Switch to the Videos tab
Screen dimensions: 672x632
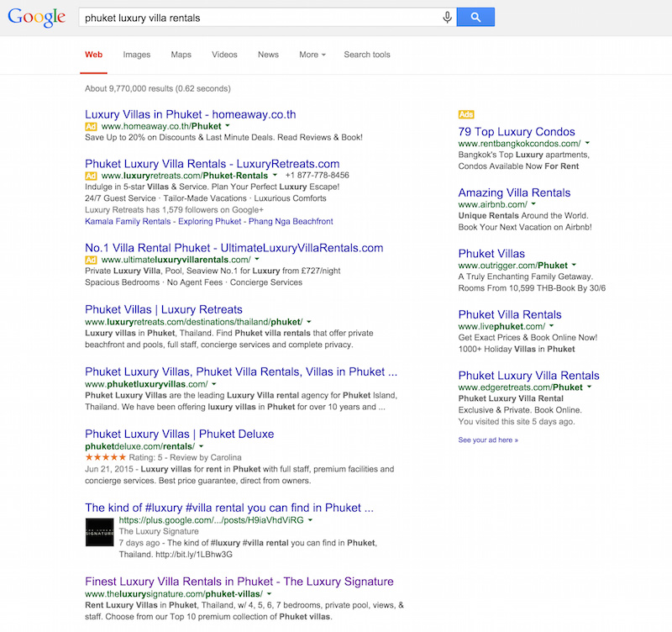pos(224,55)
